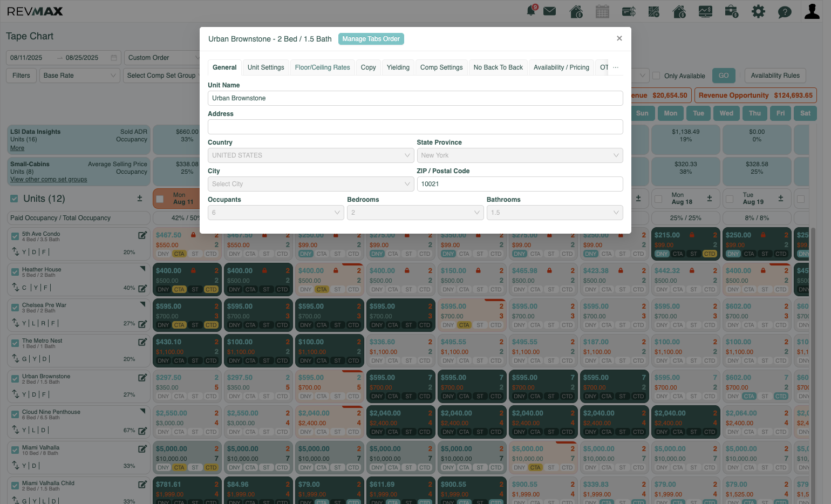The image size is (831, 504).
Task: Close the Urban Brownstone dialog
Action: pyautogui.click(x=619, y=38)
